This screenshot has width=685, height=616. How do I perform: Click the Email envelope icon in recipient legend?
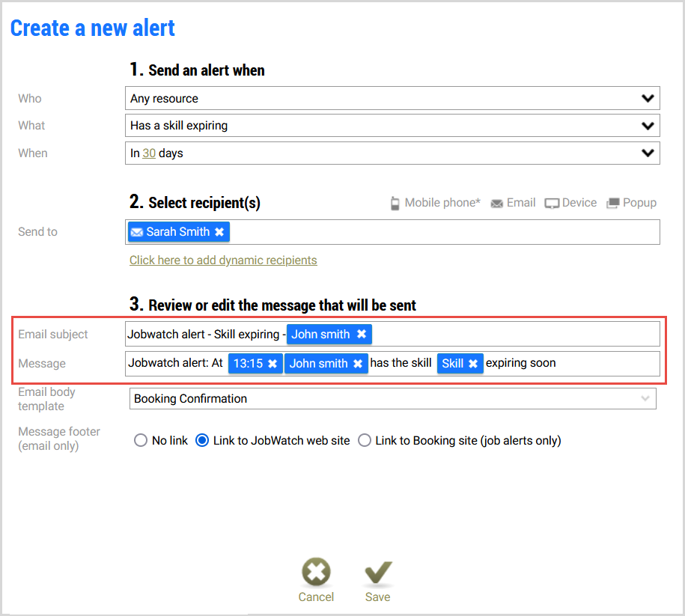[x=496, y=204]
